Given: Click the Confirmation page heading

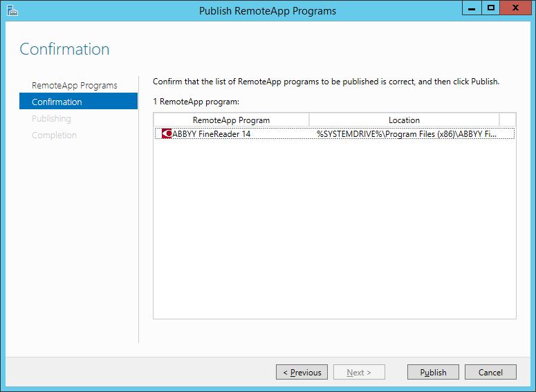Looking at the screenshot, I should point(64,49).
